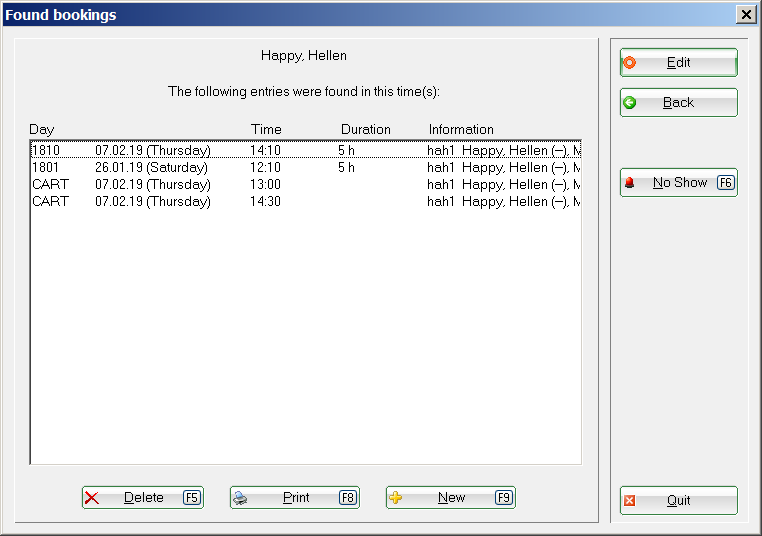The width and height of the screenshot is (762, 536).
Task: Click the red square icon on Quit
Action: click(629, 501)
